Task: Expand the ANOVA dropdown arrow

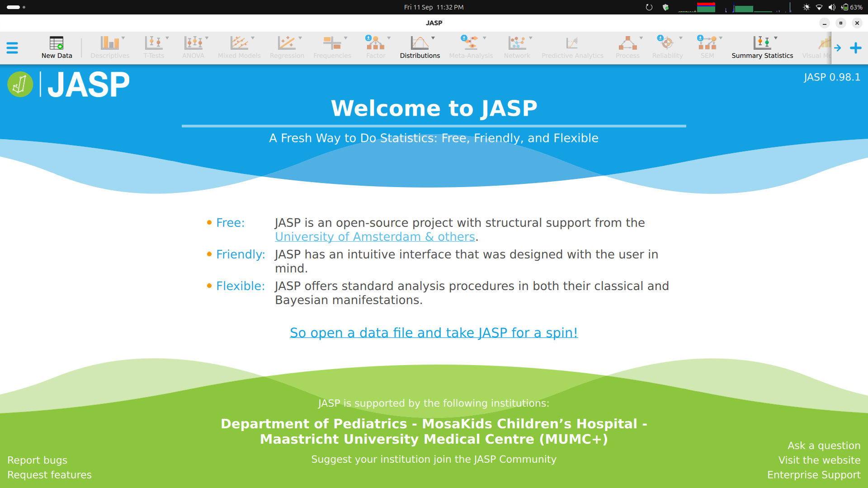Action: tap(207, 38)
